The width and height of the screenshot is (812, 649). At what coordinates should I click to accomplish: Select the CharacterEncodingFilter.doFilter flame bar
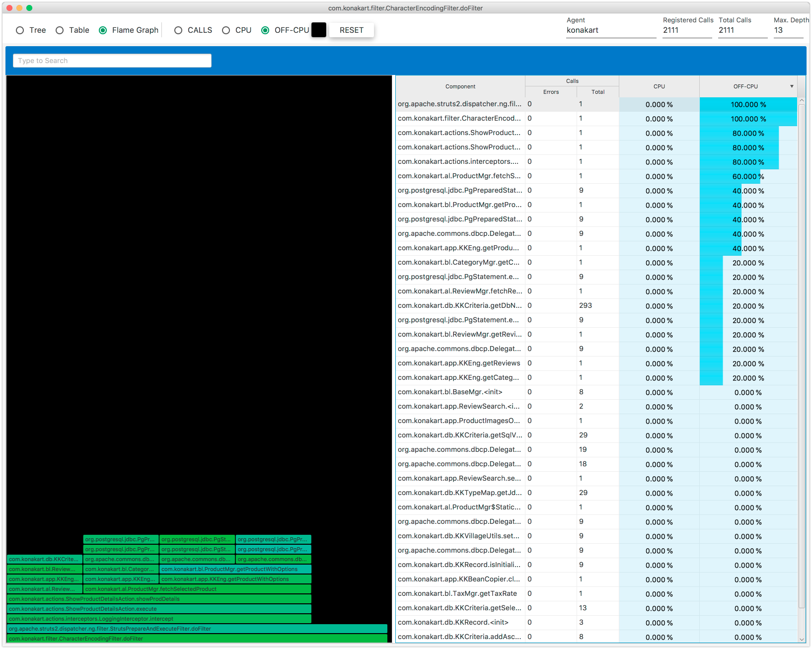[x=197, y=639]
